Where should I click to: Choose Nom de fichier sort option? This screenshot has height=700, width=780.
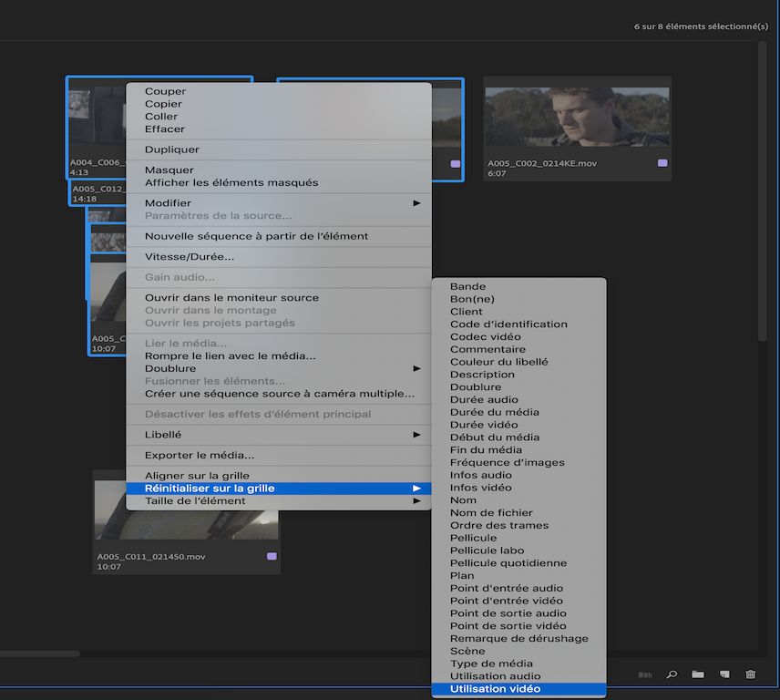coord(518,513)
